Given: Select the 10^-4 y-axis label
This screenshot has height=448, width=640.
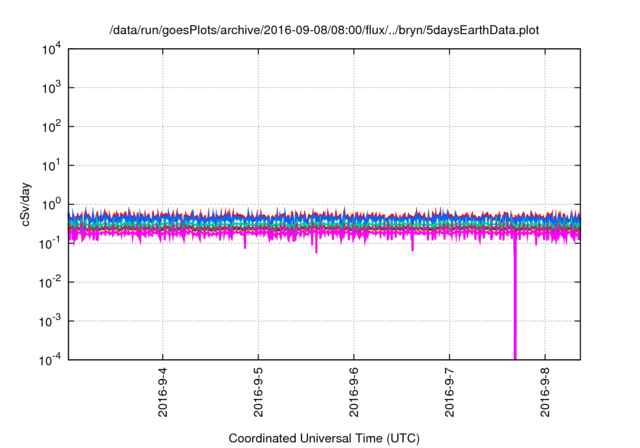Looking at the screenshot, I should 50,360.
